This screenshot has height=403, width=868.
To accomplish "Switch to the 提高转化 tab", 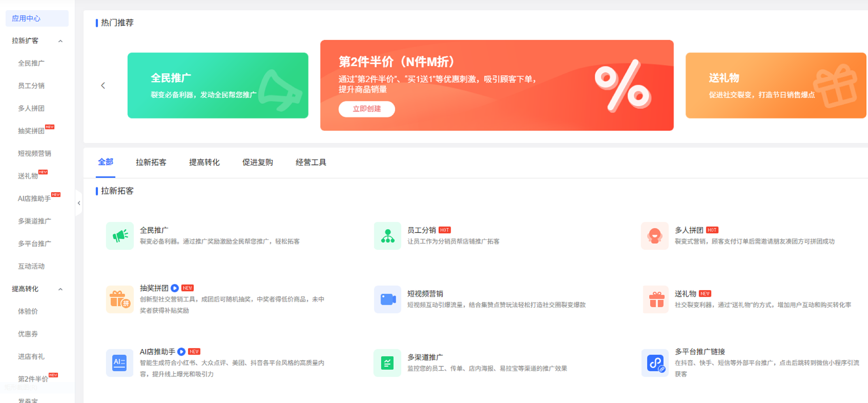I will tap(204, 162).
